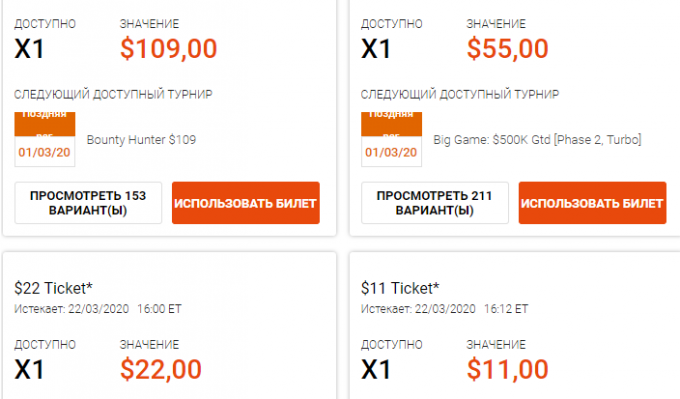
Task: Click X1 quantity in the $109,00 card
Action: coord(29,49)
